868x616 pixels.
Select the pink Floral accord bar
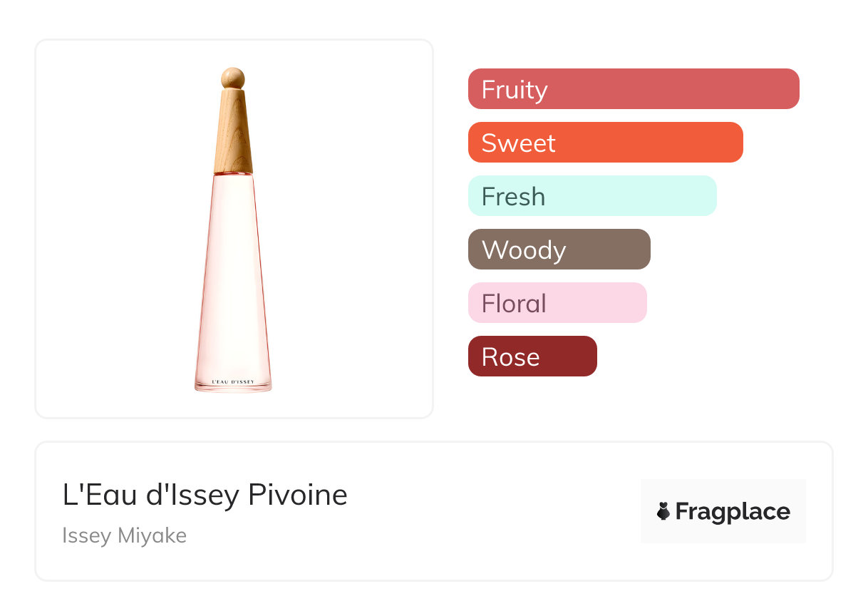pyautogui.click(x=557, y=303)
